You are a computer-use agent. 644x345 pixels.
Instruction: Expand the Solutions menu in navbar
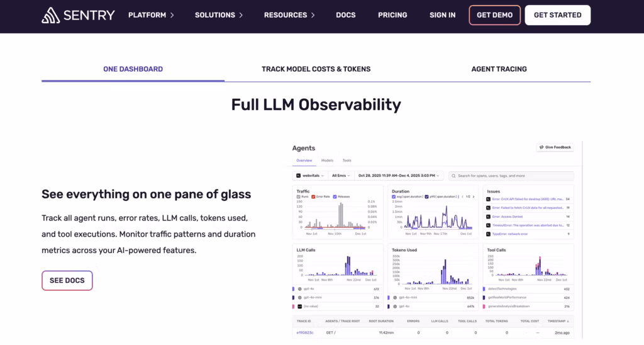[219, 15]
